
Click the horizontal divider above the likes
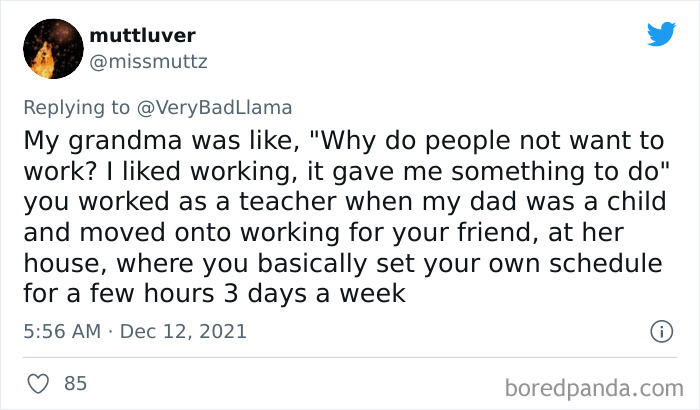tap(350, 357)
